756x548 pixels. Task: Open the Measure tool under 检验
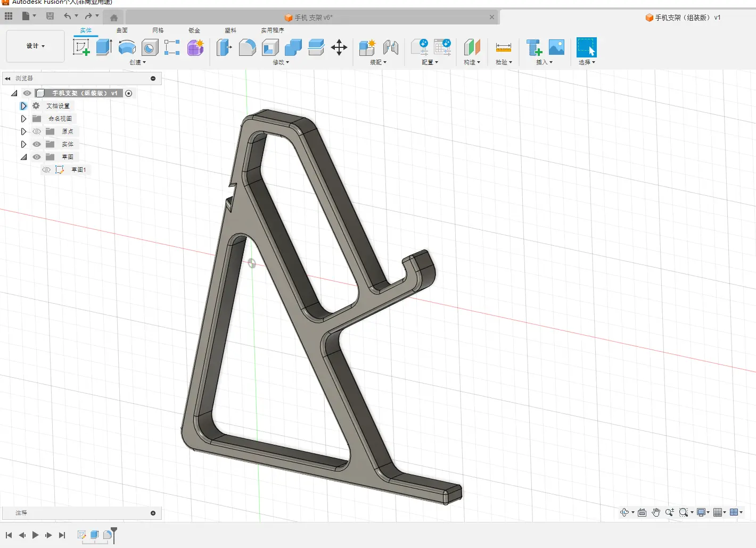point(503,47)
